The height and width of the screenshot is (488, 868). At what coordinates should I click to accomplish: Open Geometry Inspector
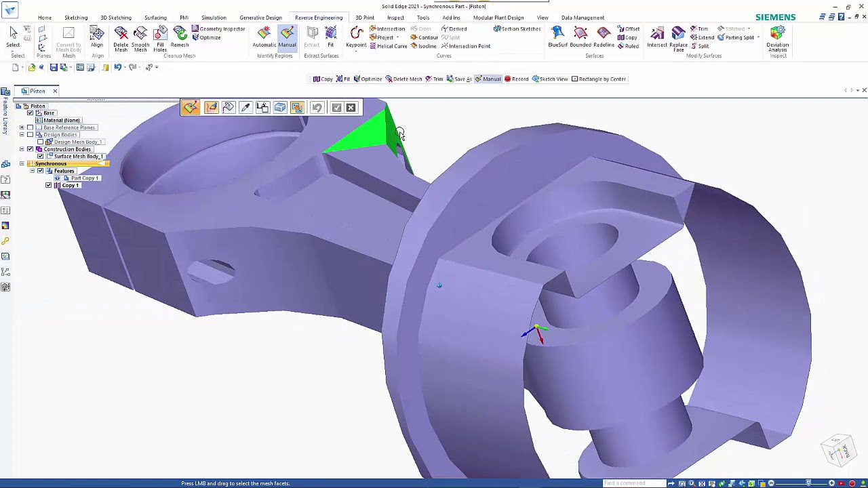point(218,29)
